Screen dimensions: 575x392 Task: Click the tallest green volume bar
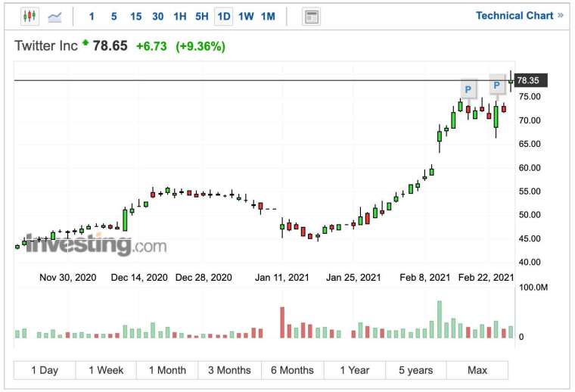coord(440,319)
